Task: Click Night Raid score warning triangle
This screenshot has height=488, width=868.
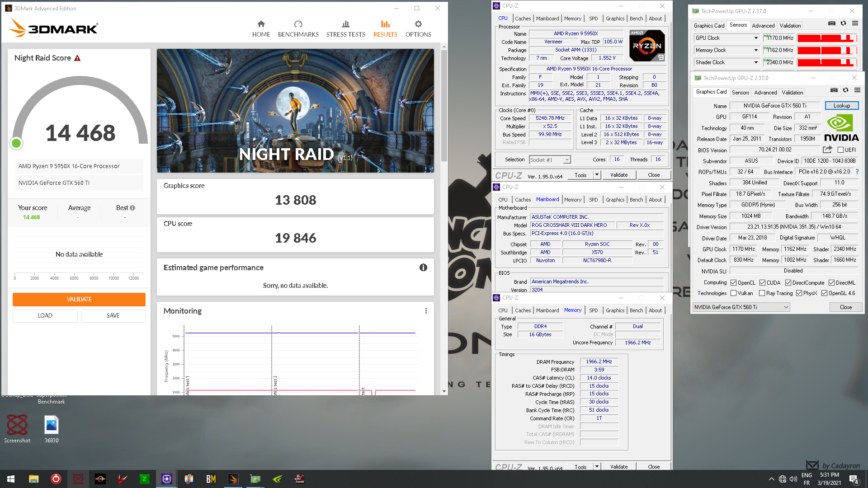Action: tap(77, 58)
